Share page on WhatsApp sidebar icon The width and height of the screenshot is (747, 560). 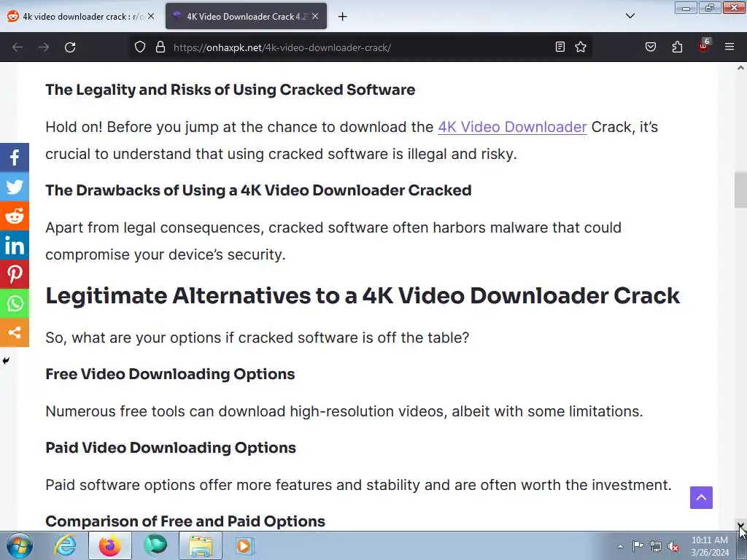(15, 303)
